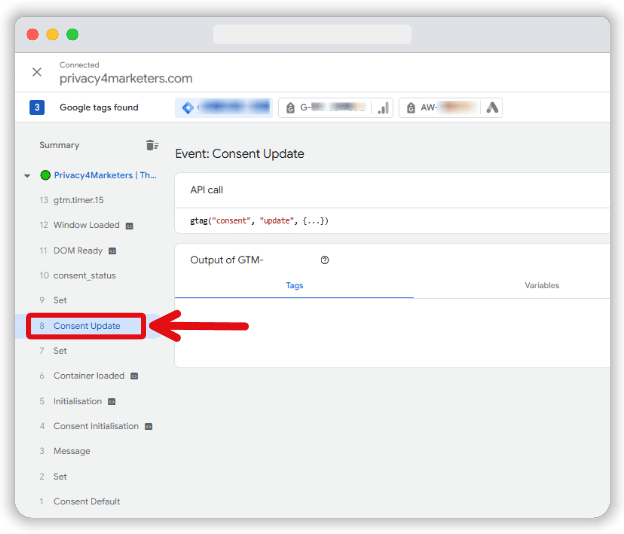Click the icon next to Window Loaded
624x534 pixels.
(129, 226)
